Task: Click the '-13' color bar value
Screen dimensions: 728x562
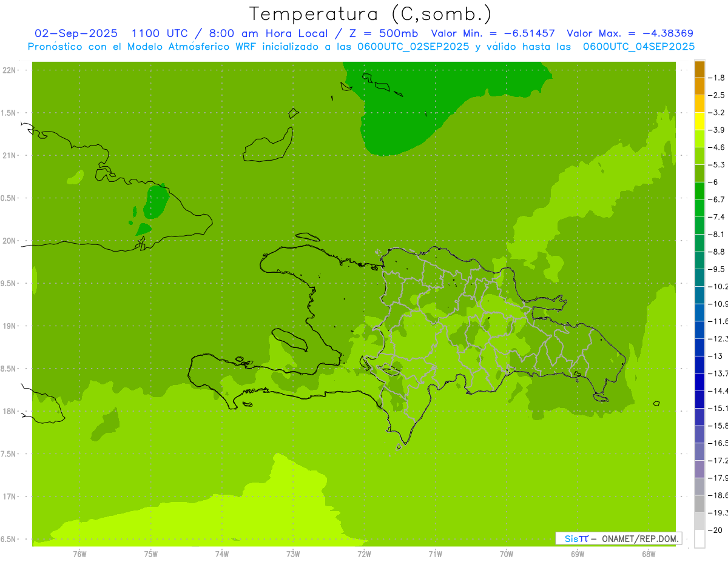Action: (x=715, y=356)
